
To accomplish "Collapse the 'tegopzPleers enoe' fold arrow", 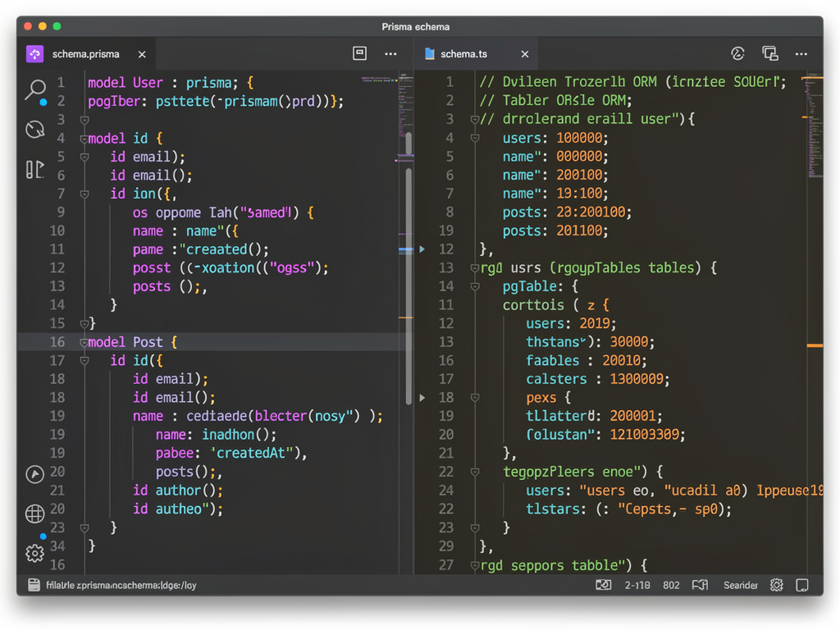I will (475, 472).
